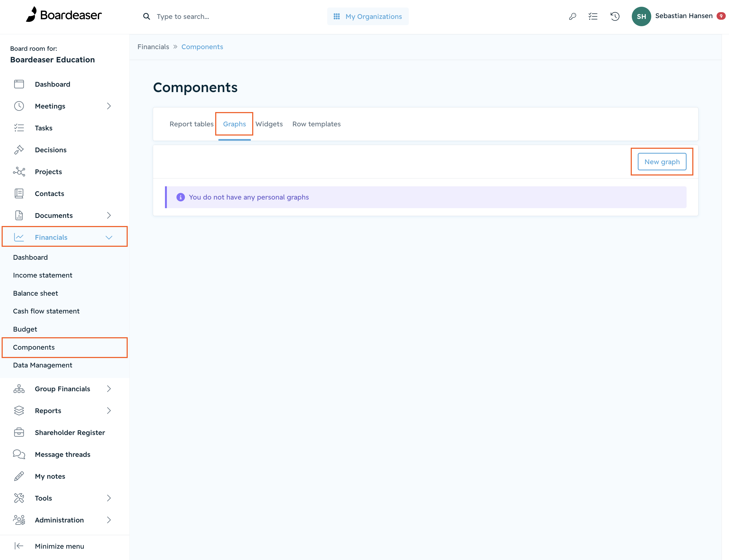729x560 pixels.
Task: Select the Graphs tab
Action: (234, 124)
